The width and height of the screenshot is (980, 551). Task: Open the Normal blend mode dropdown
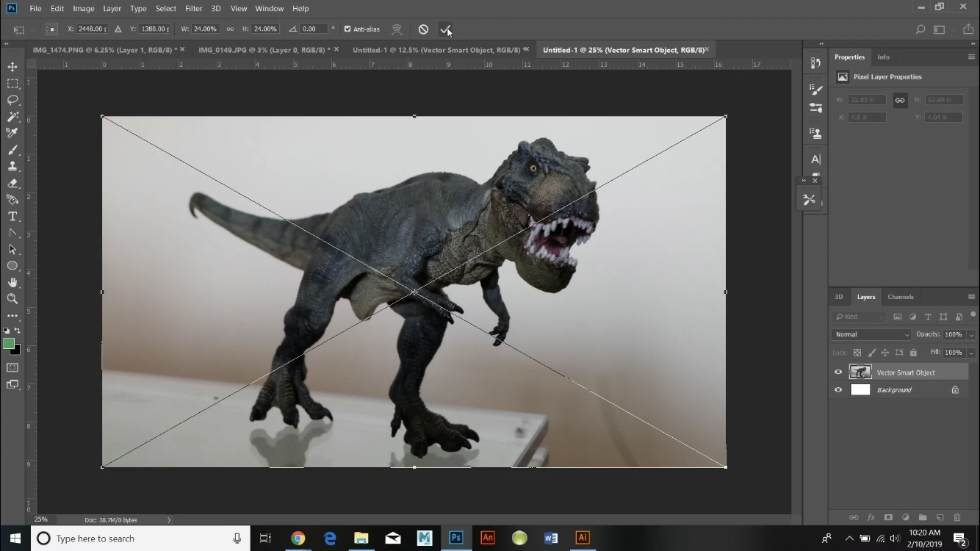point(871,334)
